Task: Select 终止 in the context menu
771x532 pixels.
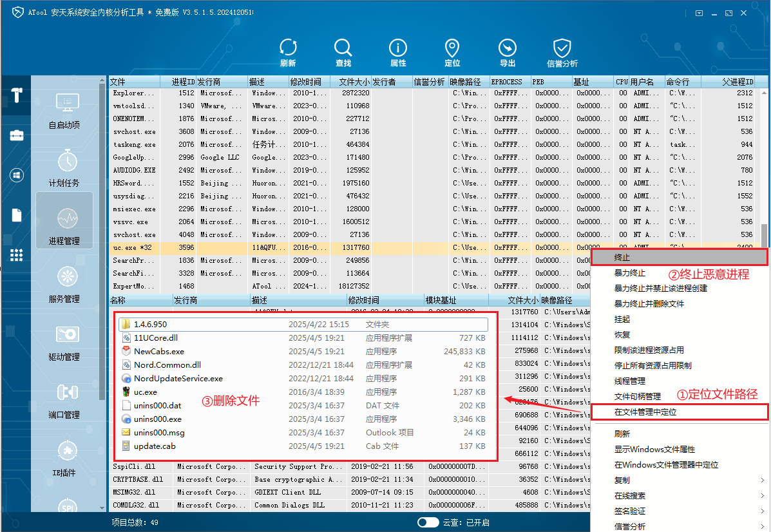Action: tap(678, 257)
